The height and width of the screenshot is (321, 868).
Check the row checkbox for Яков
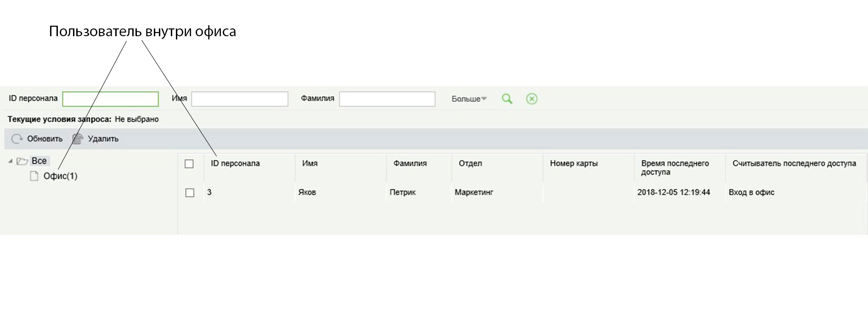coord(190,193)
